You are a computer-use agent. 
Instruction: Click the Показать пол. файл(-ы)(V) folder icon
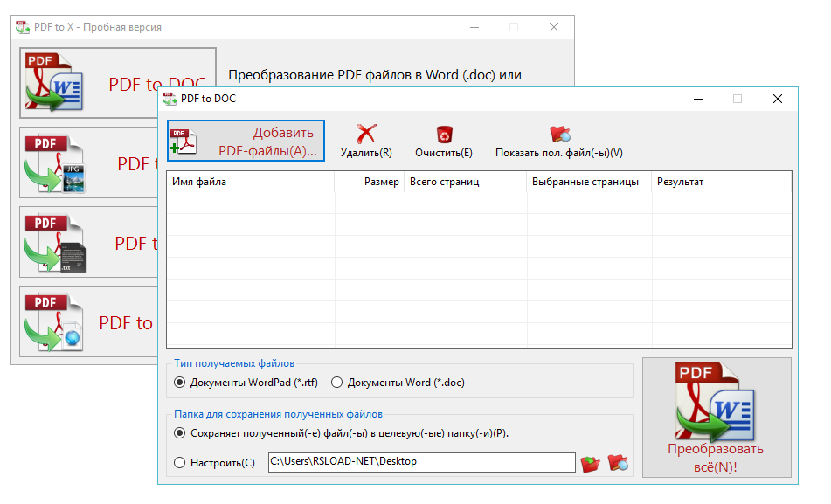point(559,135)
